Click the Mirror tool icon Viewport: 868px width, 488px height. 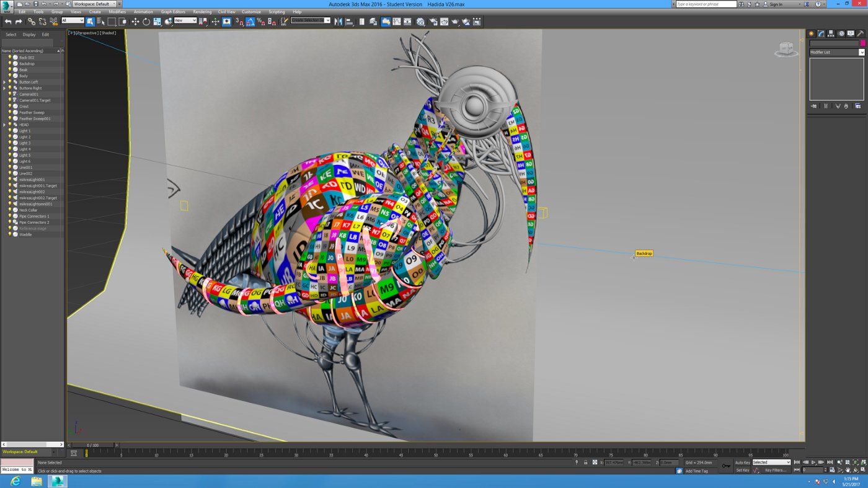[x=339, y=22]
